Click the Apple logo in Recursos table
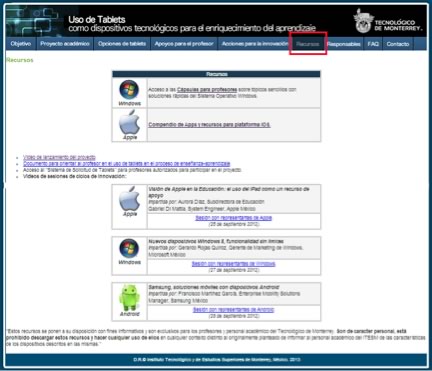The width and height of the screenshot is (432, 371). point(130,122)
